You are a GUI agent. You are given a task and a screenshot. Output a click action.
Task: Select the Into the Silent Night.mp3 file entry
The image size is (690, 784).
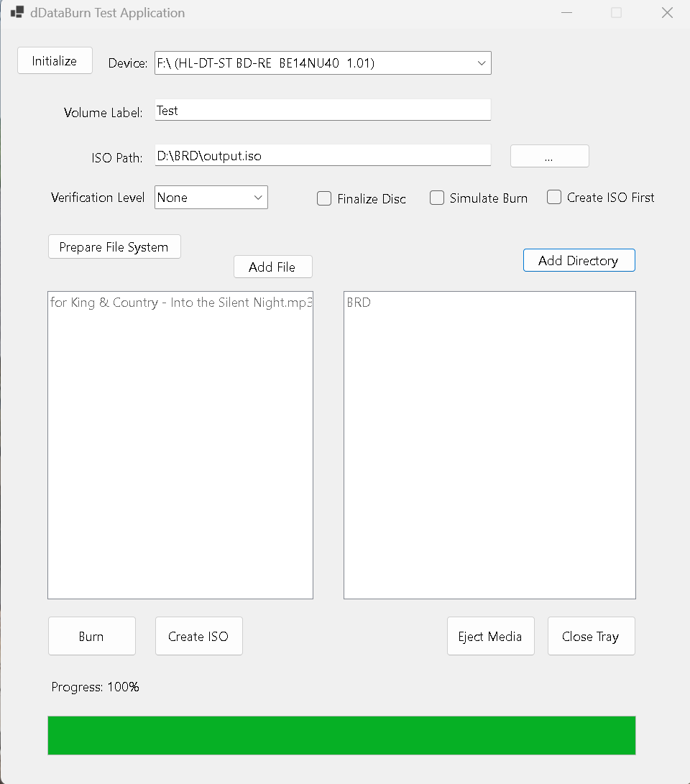pyautogui.click(x=180, y=303)
